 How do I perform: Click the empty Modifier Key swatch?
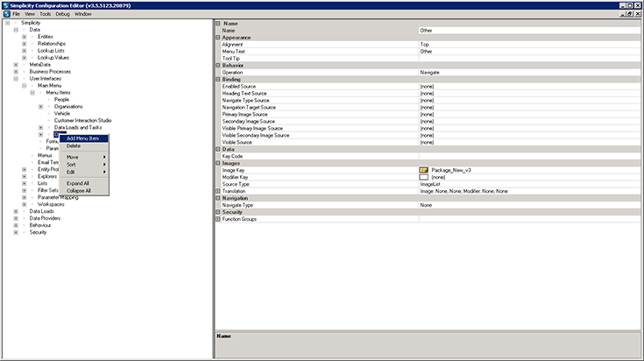click(423, 177)
